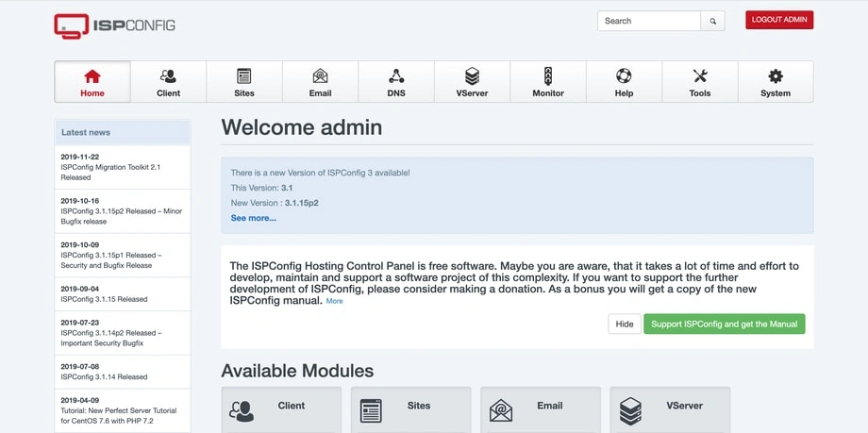Select the Email tab in top navigation

point(320,82)
